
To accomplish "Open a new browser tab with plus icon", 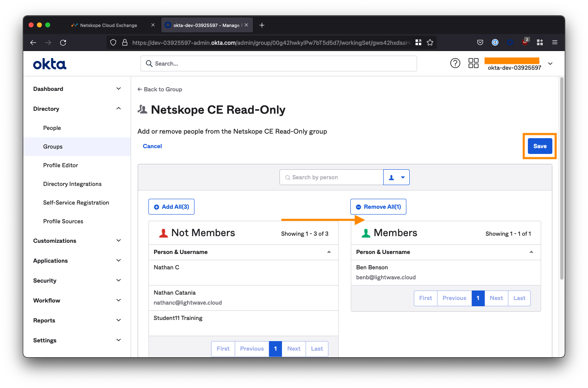I will coord(262,25).
